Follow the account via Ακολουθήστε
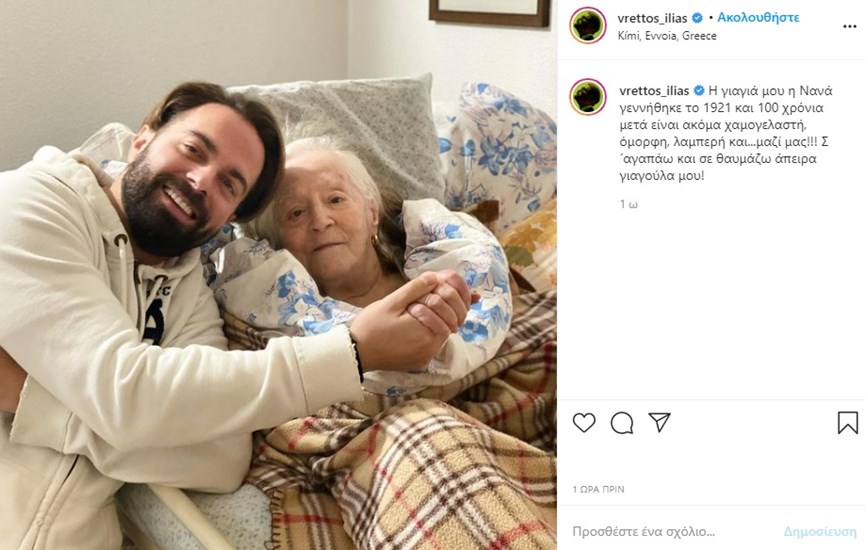 758,18
